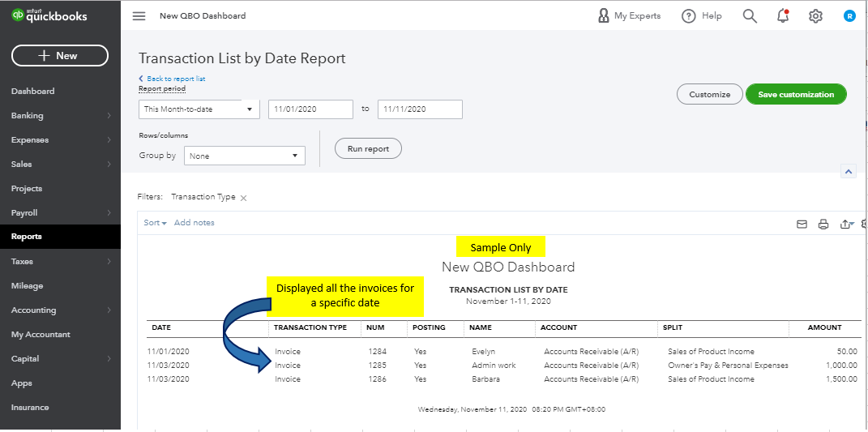Open invoice number 1285
868x432 pixels.
click(377, 365)
